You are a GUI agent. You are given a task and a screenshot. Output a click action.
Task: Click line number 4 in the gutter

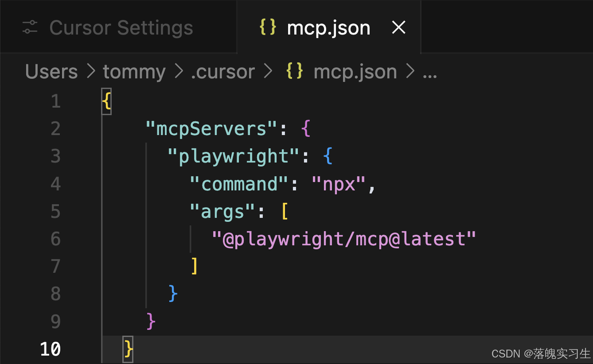click(x=56, y=184)
